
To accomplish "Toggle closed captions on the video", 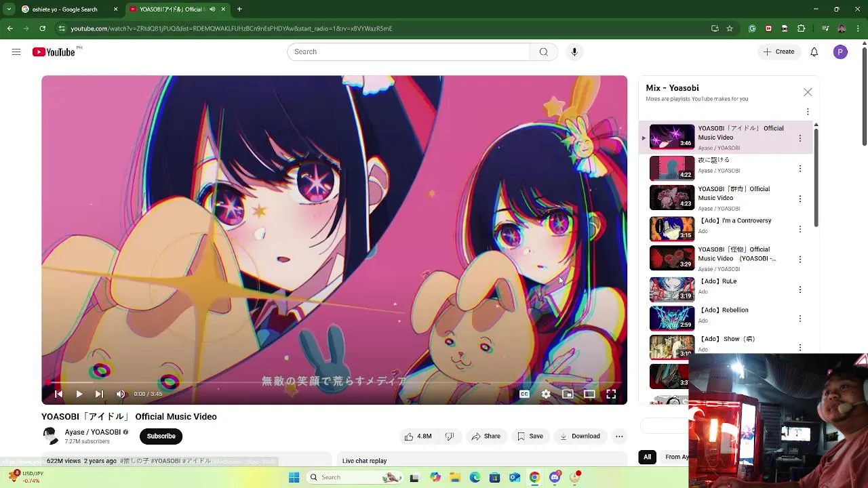I will 524,394.
